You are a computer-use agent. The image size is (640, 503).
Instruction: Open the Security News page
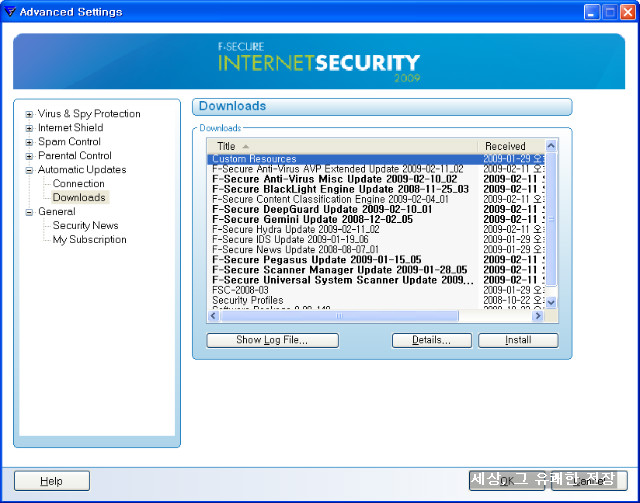(85, 225)
